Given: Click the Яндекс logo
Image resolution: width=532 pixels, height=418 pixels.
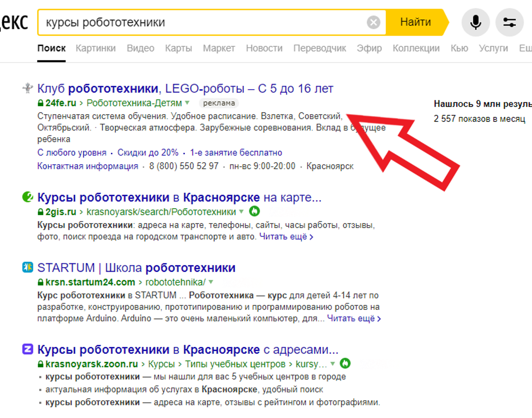Looking at the screenshot, I should tap(14, 22).
